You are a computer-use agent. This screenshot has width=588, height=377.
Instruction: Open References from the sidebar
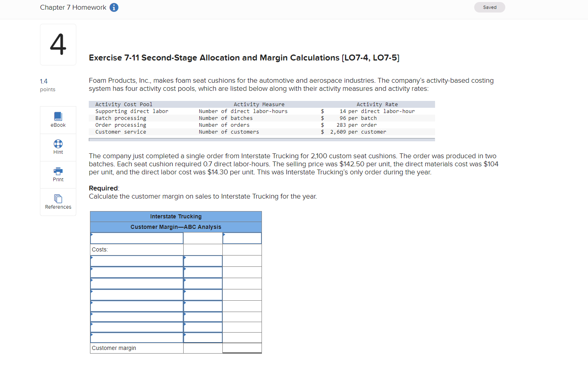(58, 202)
